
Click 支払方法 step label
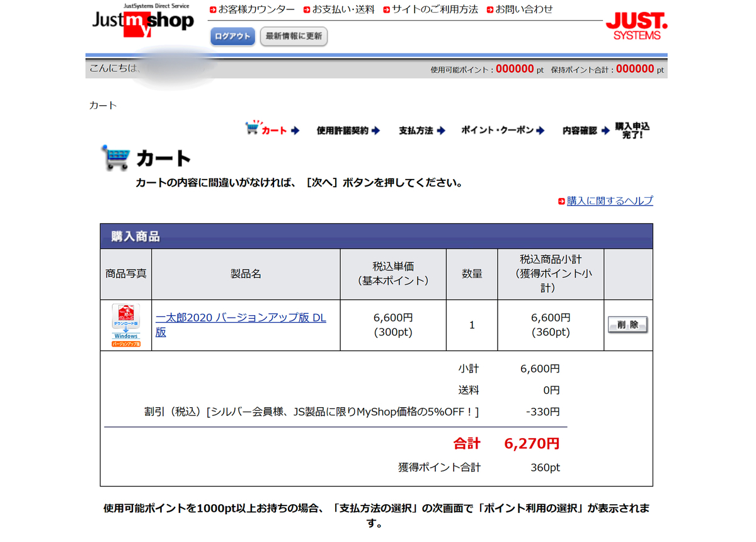tap(416, 130)
